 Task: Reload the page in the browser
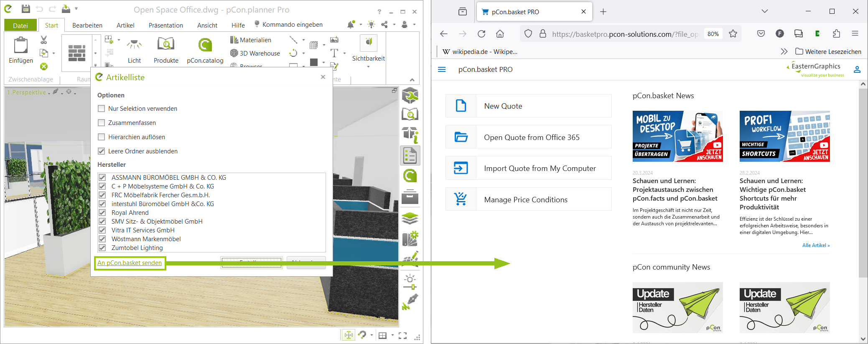tap(481, 34)
